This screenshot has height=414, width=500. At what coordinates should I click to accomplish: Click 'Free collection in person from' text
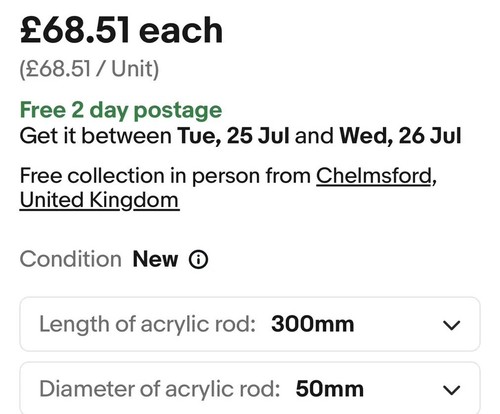[165, 176]
